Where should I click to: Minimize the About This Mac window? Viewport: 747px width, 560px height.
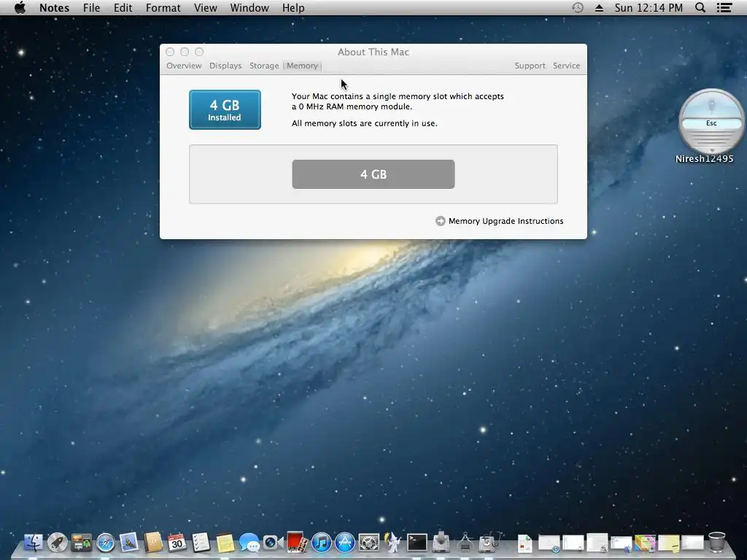point(185,52)
